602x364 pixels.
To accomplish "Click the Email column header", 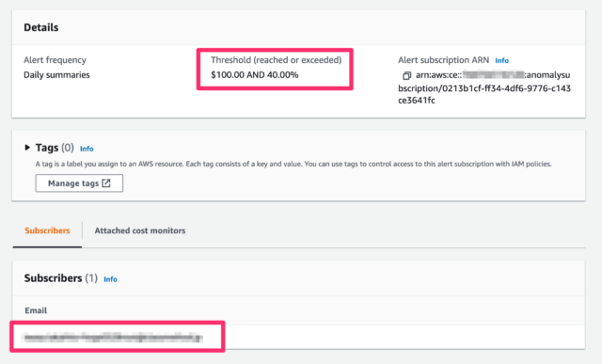I will [x=36, y=310].
